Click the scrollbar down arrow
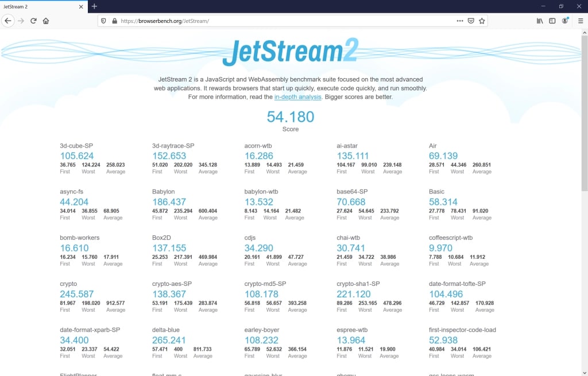The image size is (588, 376). click(584, 373)
